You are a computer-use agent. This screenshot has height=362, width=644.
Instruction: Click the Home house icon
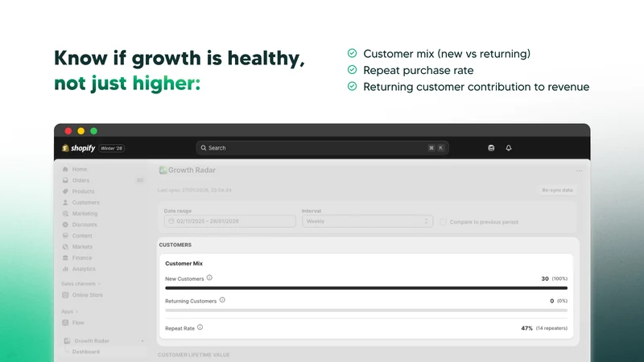[65, 169]
